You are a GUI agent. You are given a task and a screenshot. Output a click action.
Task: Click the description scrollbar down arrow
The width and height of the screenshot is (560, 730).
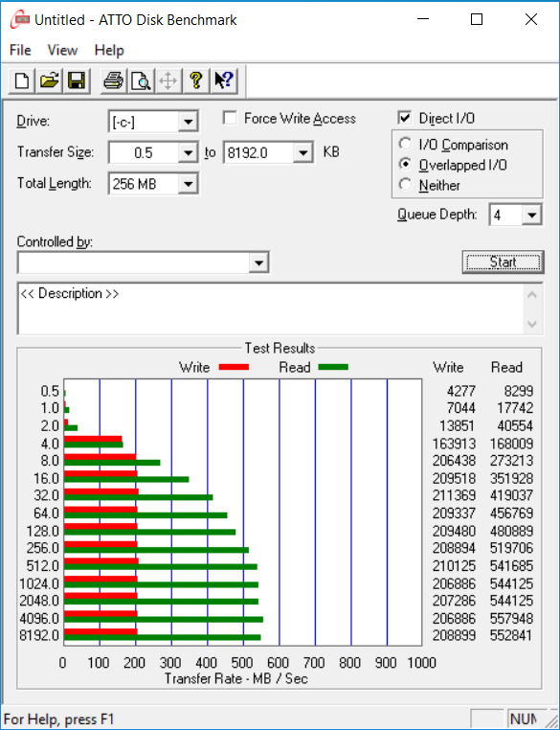click(x=532, y=324)
